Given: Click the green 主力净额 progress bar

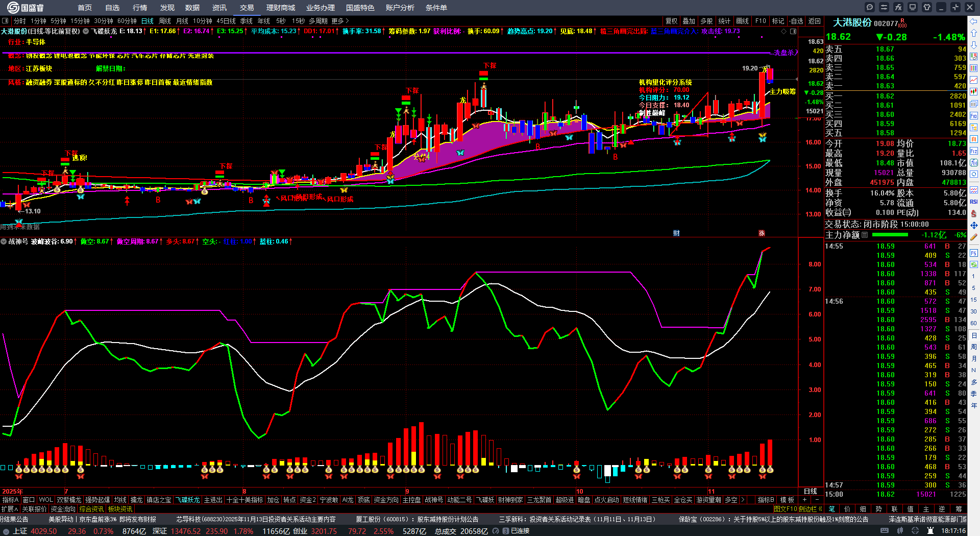Looking at the screenshot, I should pos(890,235).
